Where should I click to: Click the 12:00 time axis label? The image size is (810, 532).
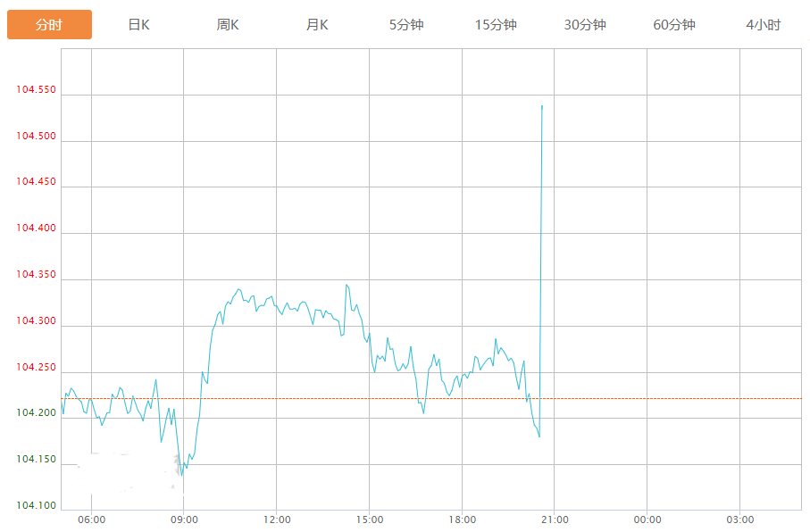tap(277, 520)
